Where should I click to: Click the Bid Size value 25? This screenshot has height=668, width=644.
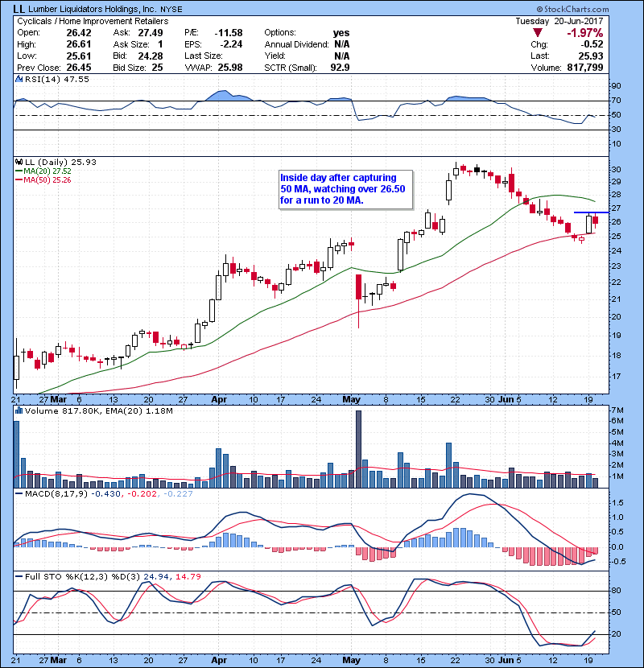point(158,68)
